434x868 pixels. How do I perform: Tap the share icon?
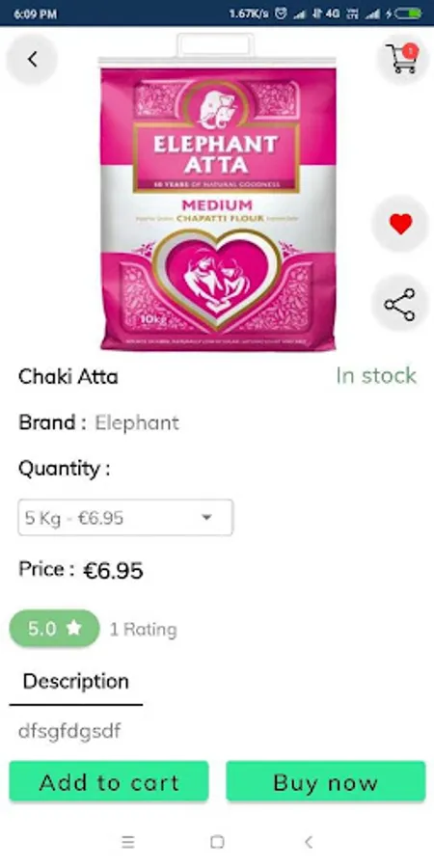[x=400, y=304]
